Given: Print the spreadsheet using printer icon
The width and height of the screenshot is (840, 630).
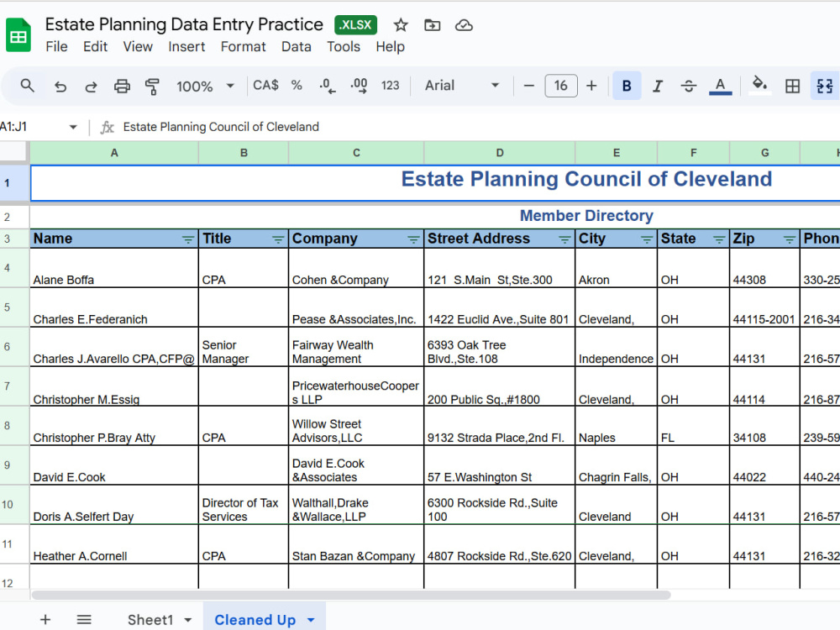Looking at the screenshot, I should [x=122, y=86].
